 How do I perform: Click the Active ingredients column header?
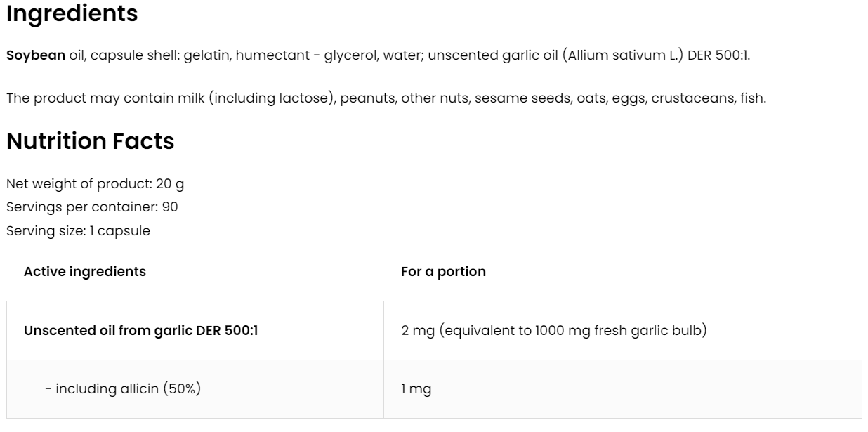pos(85,272)
